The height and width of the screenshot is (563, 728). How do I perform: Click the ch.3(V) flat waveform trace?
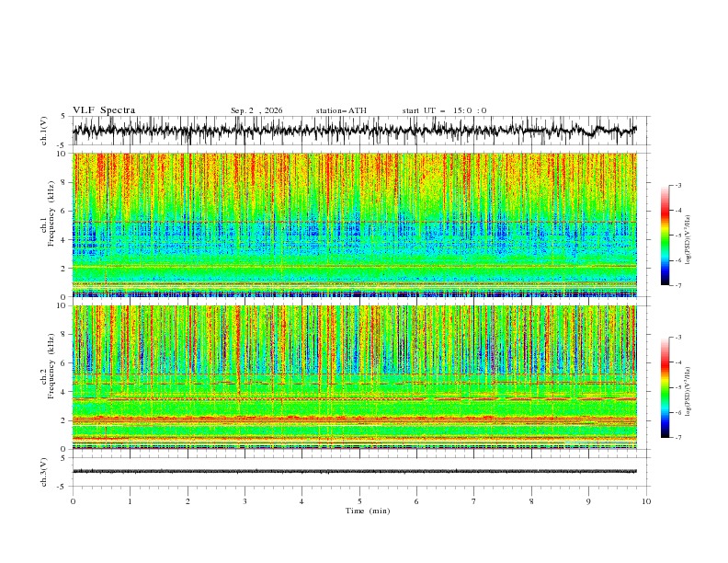click(354, 471)
